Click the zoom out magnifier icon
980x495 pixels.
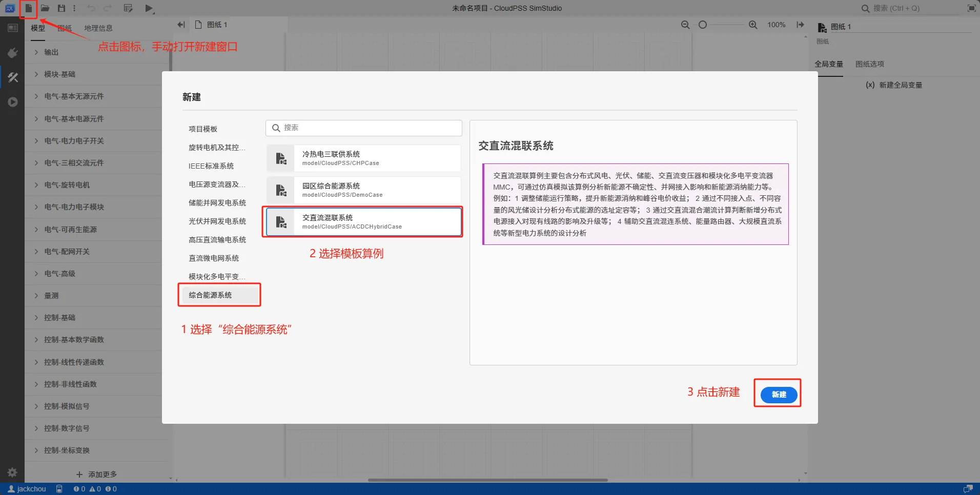685,25
